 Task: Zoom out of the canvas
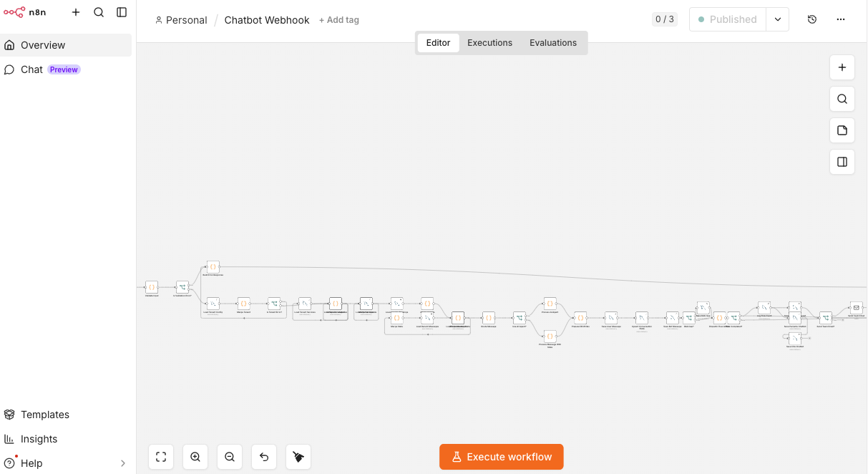pyautogui.click(x=230, y=457)
